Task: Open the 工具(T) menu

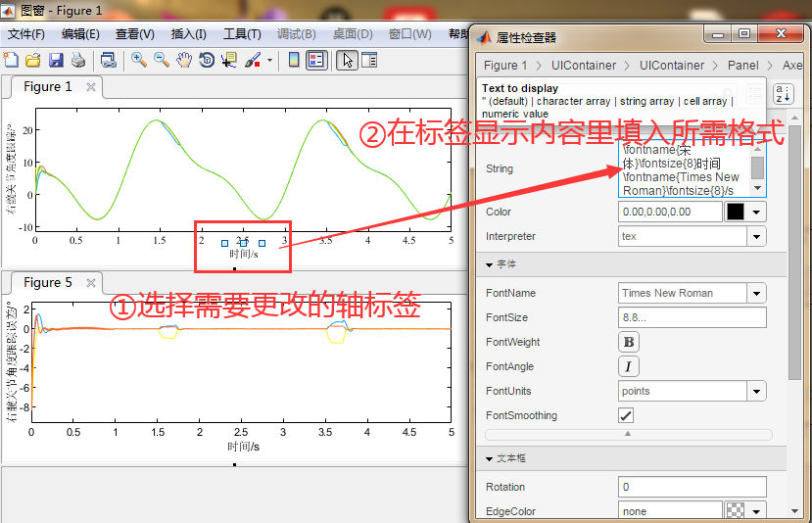Action: click(x=242, y=34)
